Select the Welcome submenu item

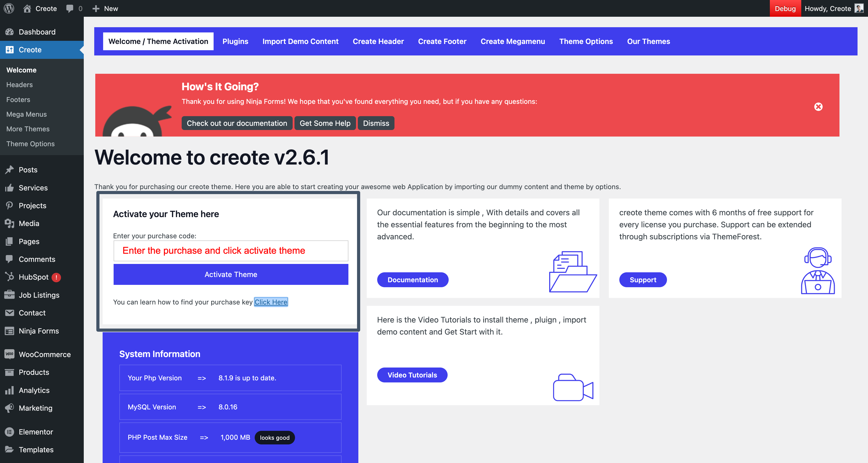(x=21, y=70)
